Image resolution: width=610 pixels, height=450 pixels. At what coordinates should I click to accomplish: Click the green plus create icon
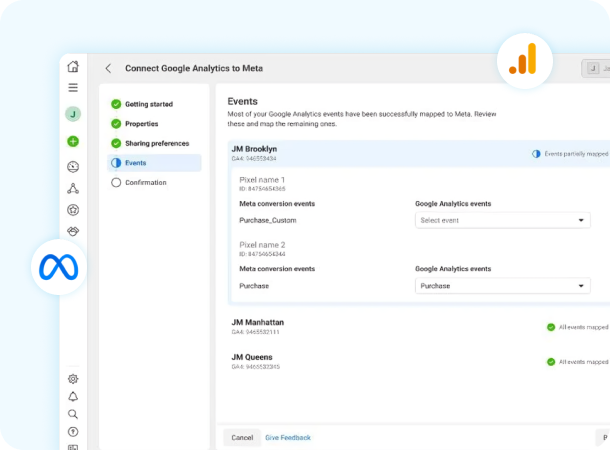pyautogui.click(x=73, y=141)
